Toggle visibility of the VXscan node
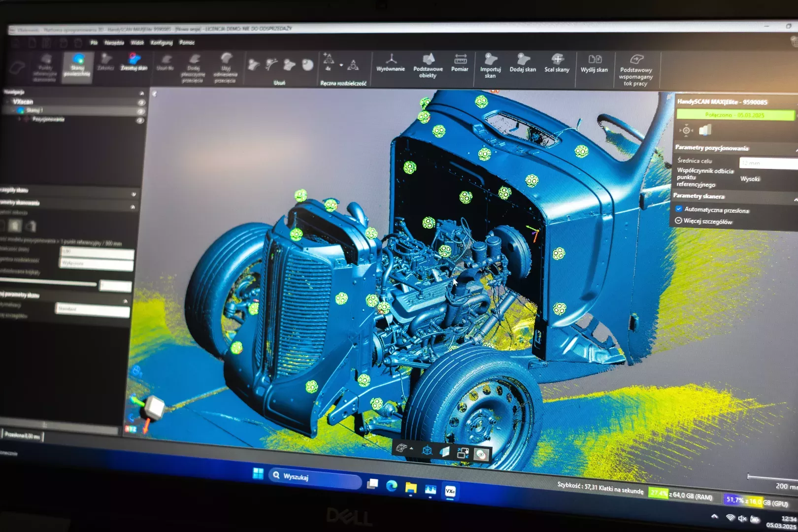 [141, 102]
